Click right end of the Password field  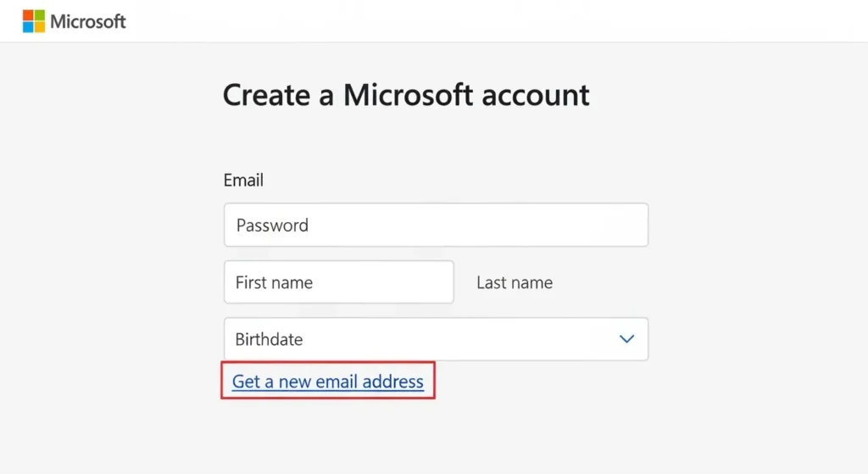(627, 225)
